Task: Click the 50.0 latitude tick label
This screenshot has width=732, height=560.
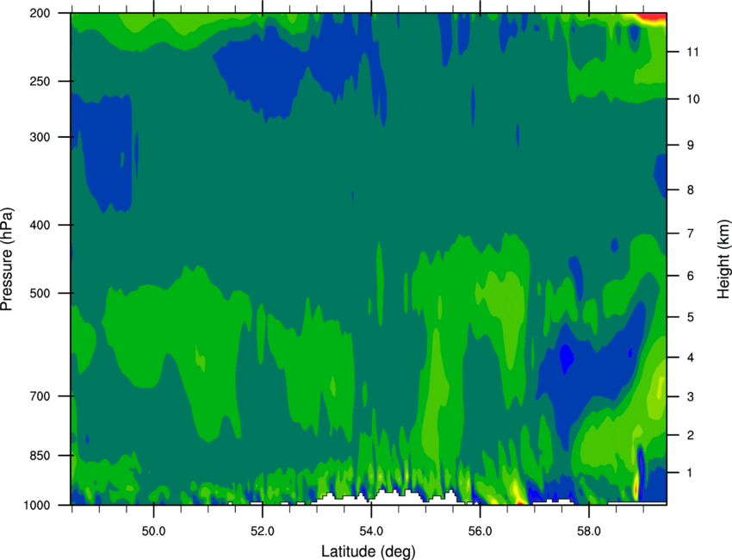Action: [153, 532]
